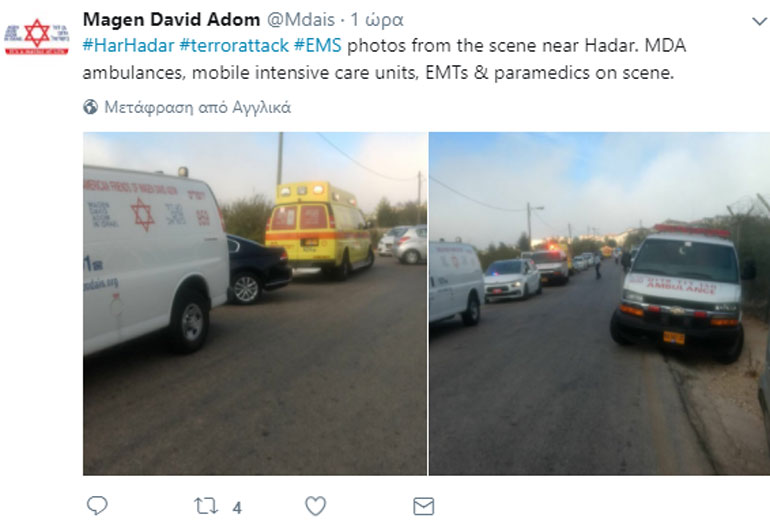
Task: Translate tweet with Μετάφραση από Αγγλικά
Action: click(197, 107)
